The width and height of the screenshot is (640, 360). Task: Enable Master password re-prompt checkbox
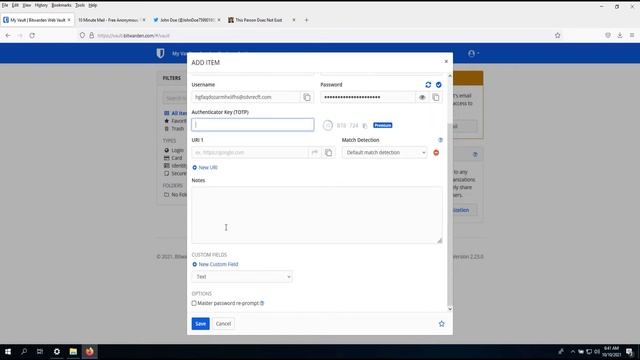(194, 303)
